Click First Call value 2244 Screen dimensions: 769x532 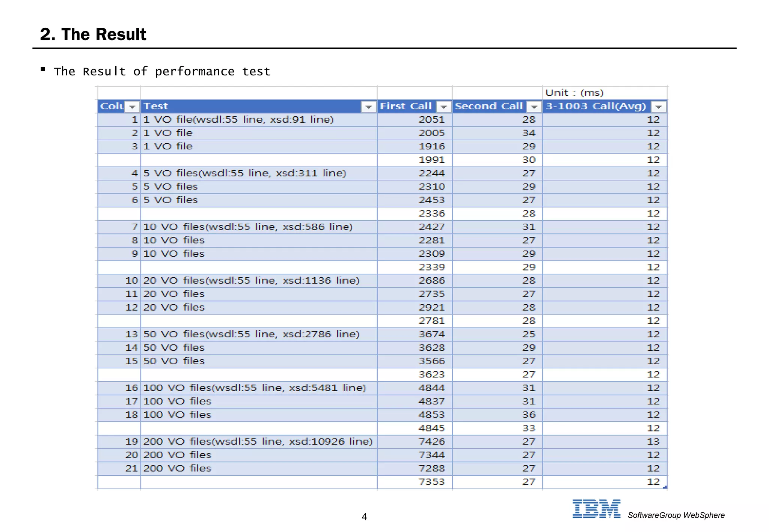(x=415, y=173)
